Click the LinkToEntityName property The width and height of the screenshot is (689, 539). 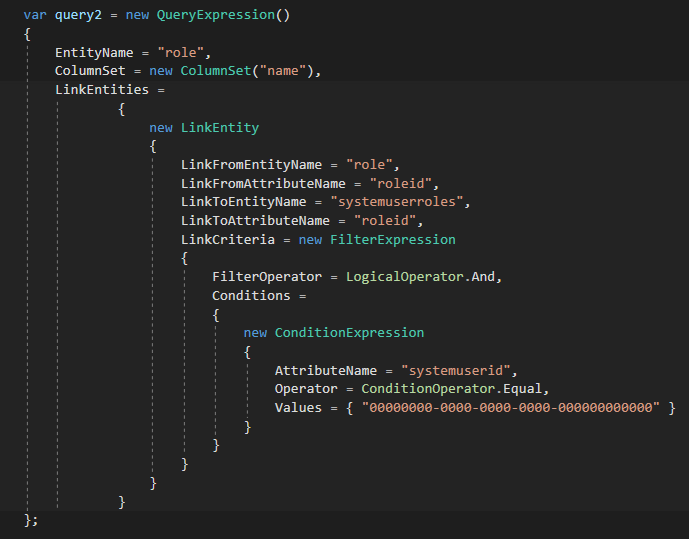tap(243, 202)
